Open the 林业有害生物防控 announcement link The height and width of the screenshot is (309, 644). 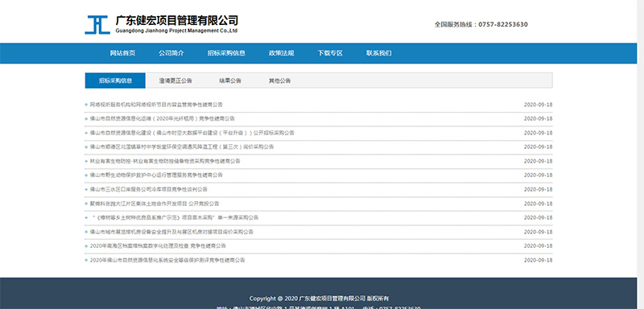(x=165, y=161)
